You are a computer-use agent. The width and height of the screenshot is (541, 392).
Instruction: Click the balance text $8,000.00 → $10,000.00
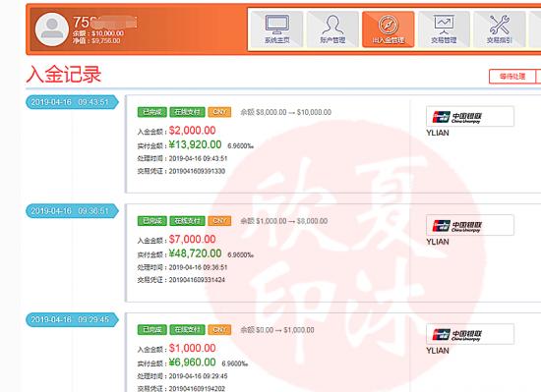[285, 112]
